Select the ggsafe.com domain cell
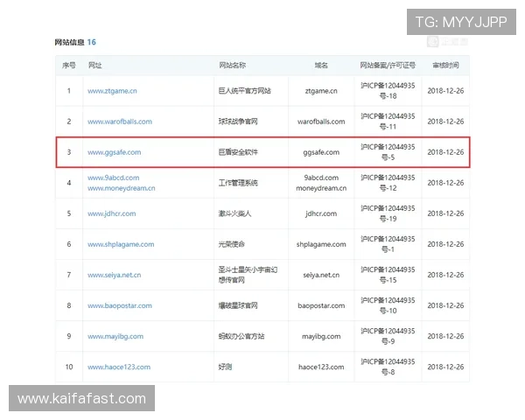This screenshot has width=525, height=420. click(x=321, y=152)
